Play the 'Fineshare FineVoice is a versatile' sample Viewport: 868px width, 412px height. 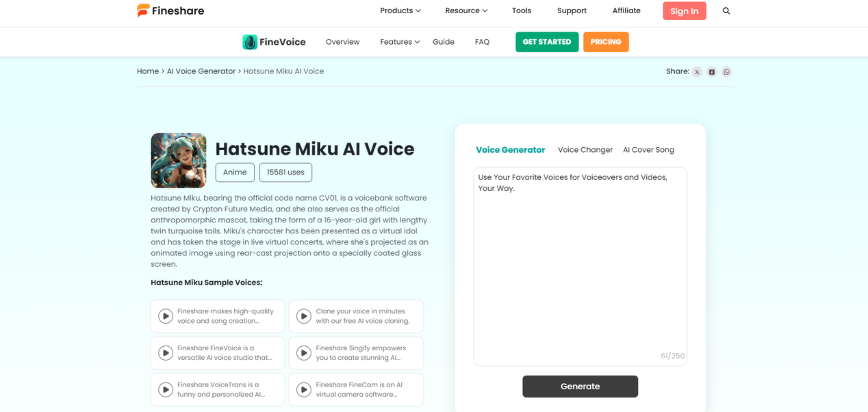click(166, 353)
